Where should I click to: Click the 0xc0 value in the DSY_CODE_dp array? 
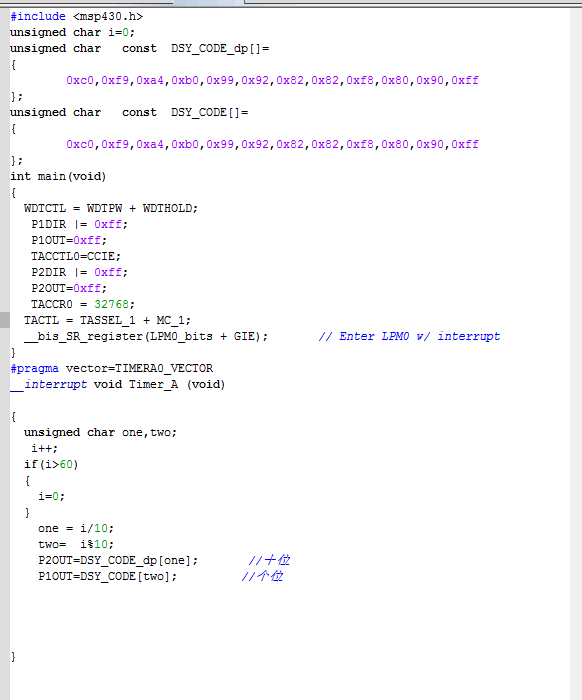click(80, 80)
